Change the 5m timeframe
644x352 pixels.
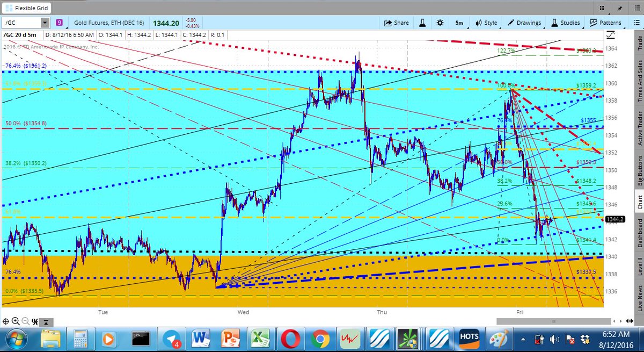pyautogui.click(x=459, y=23)
